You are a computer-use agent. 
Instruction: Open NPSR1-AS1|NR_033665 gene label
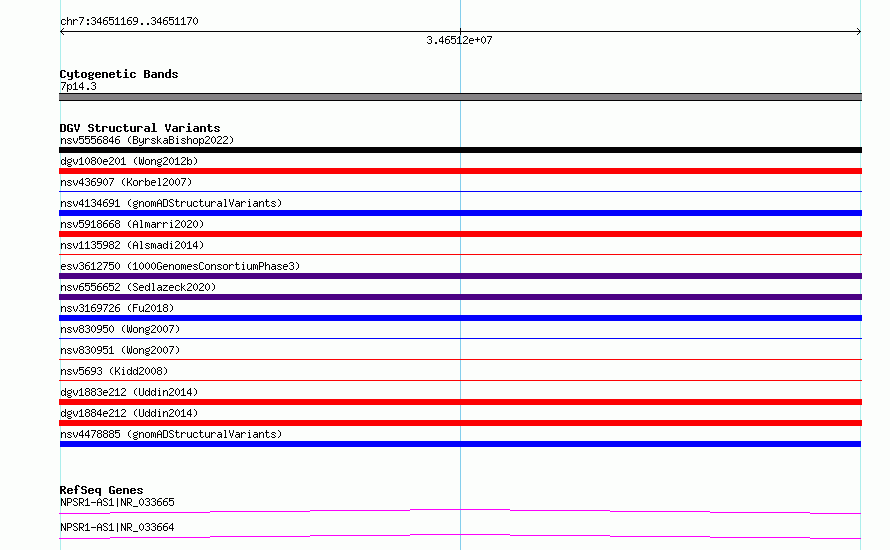(117, 502)
